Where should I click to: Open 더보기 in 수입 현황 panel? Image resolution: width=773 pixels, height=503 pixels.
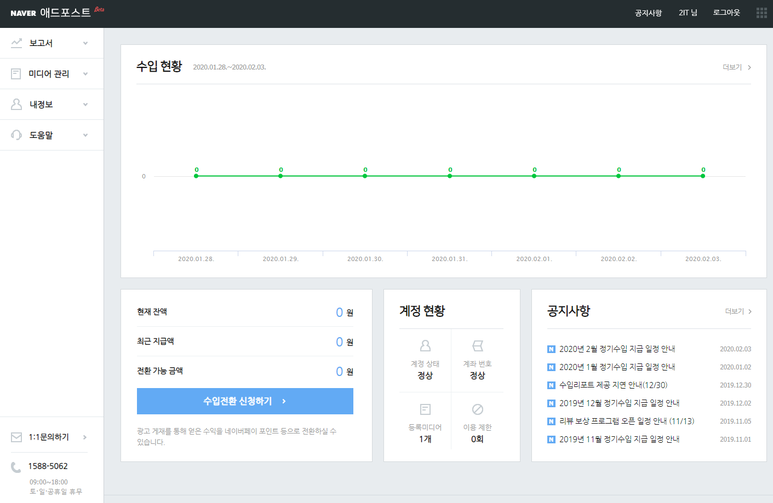(737, 67)
